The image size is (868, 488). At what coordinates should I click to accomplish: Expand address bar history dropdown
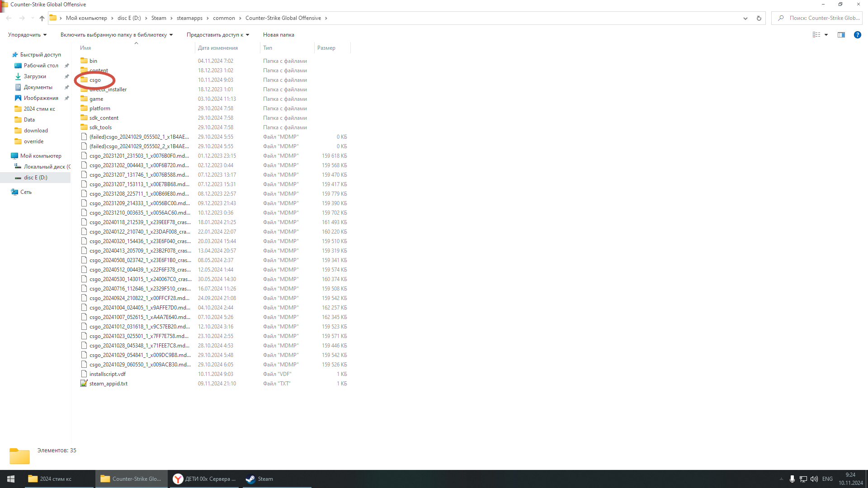click(745, 19)
